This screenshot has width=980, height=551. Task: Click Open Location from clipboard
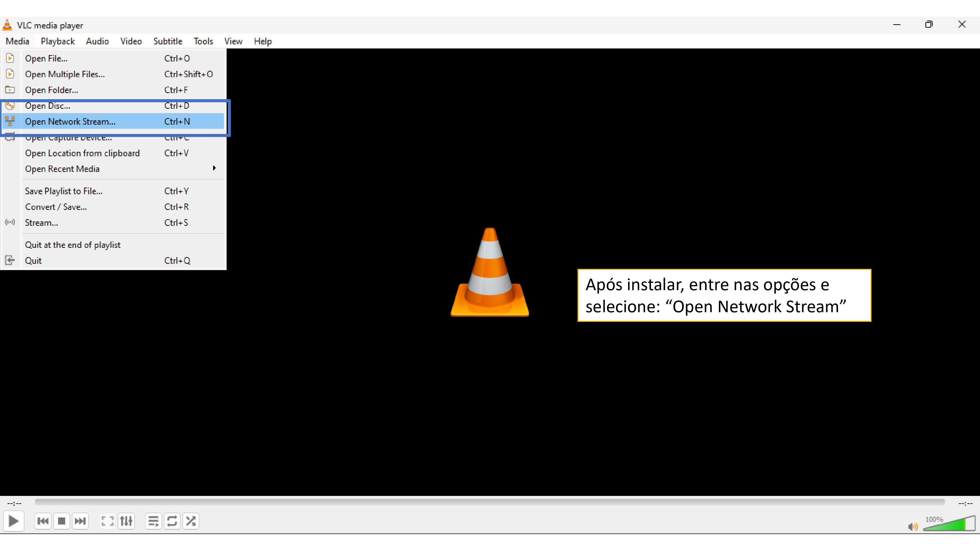[x=83, y=153]
